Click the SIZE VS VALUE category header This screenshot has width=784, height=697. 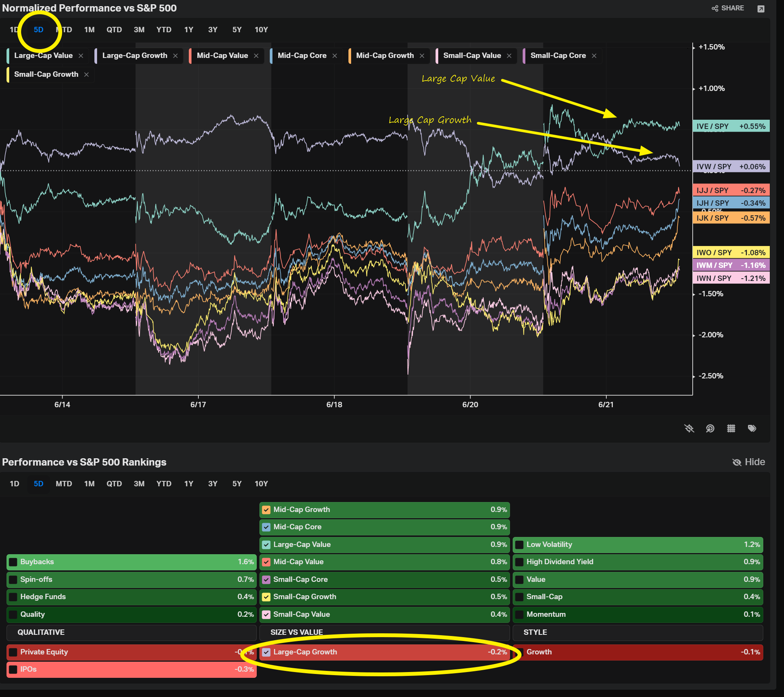tap(385, 633)
